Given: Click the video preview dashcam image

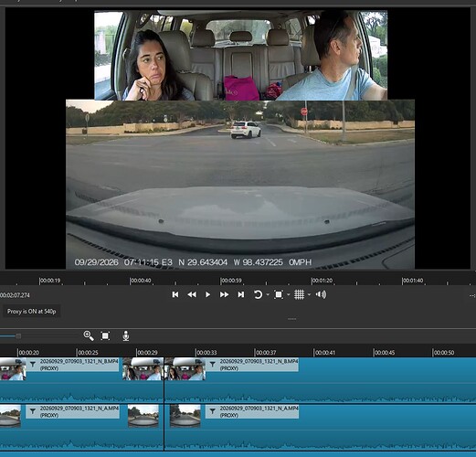Looking at the screenshot, I should click(240, 184).
